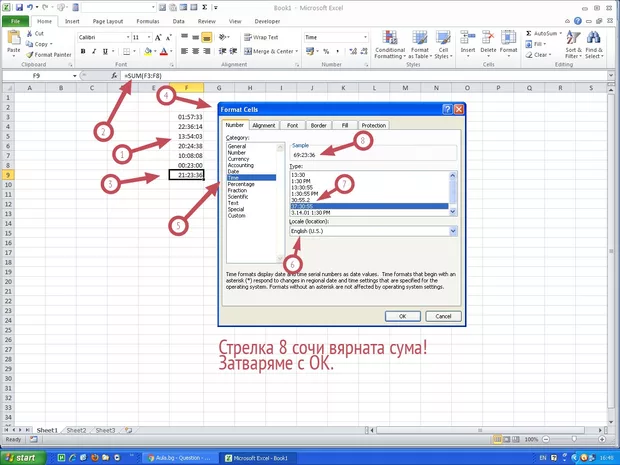Toggle Italic formatting
This screenshot has height=465, width=620.
[x=94, y=51]
